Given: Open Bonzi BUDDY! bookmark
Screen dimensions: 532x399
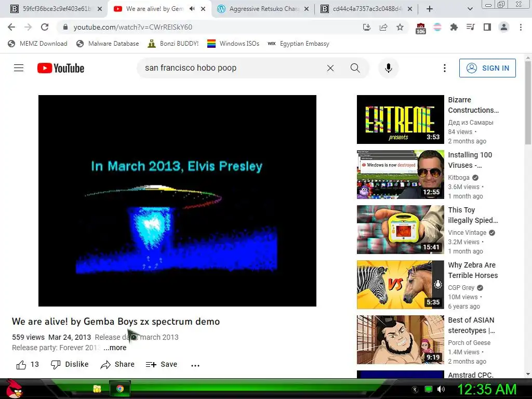Looking at the screenshot, I should pos(173,44).
